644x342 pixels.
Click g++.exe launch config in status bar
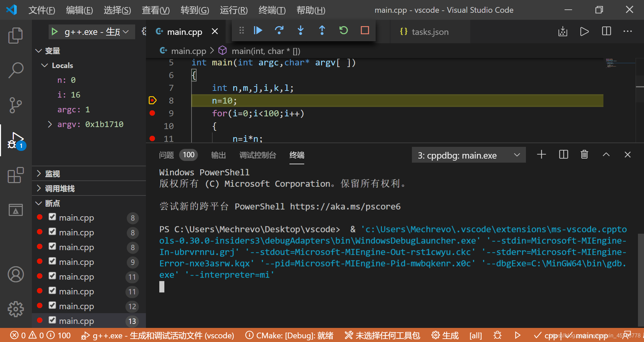[x=157, y=335]
